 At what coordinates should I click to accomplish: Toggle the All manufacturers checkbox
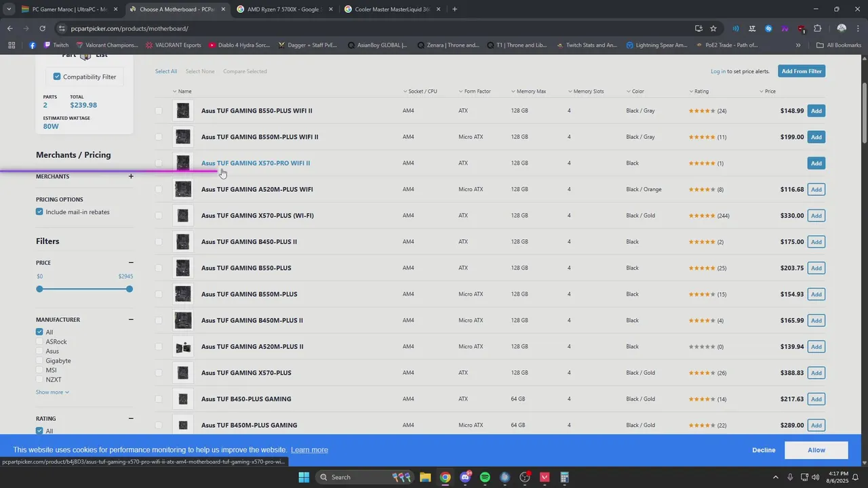[39, 332]
